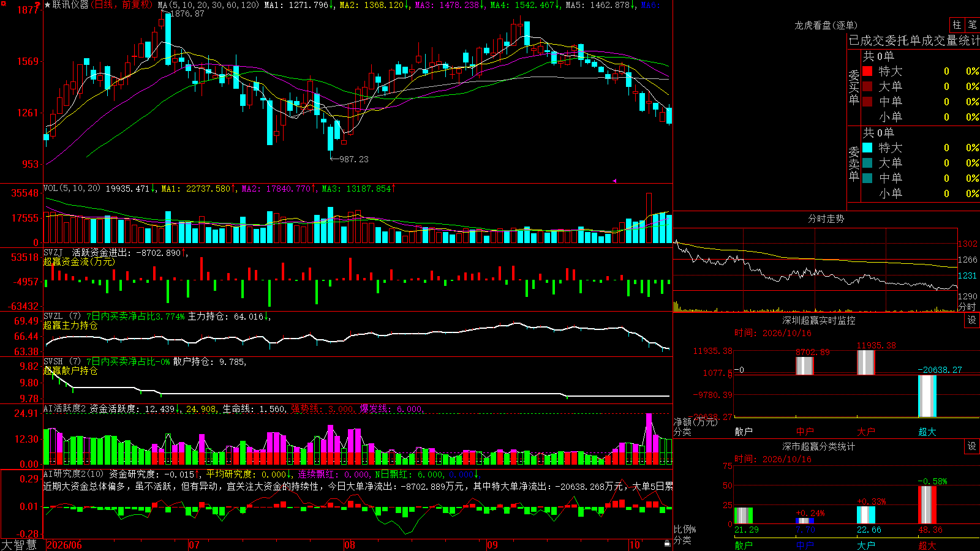980x551 pixels.
Task: Click the 分时走势 panel title
Action: coord(826,219)
